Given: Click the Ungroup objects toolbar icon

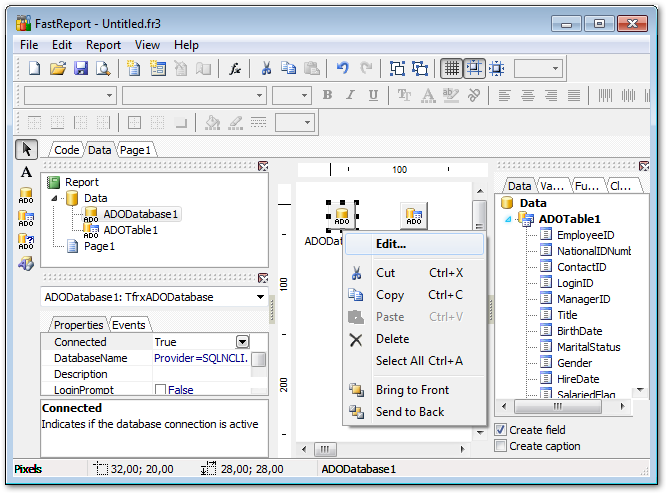Looking at the screenshot, I should (x=420, y=68).
